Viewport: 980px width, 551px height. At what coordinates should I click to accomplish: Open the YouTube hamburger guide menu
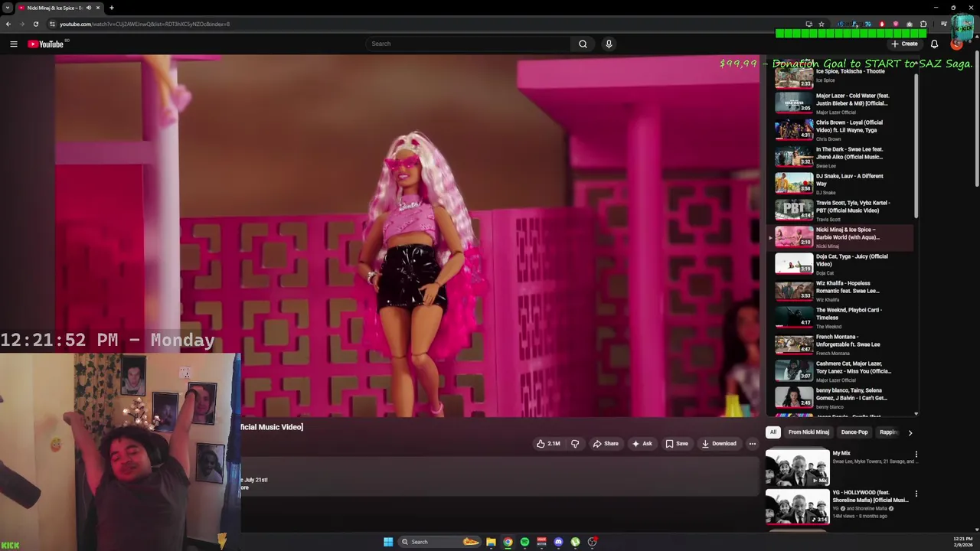coord(14,44)
